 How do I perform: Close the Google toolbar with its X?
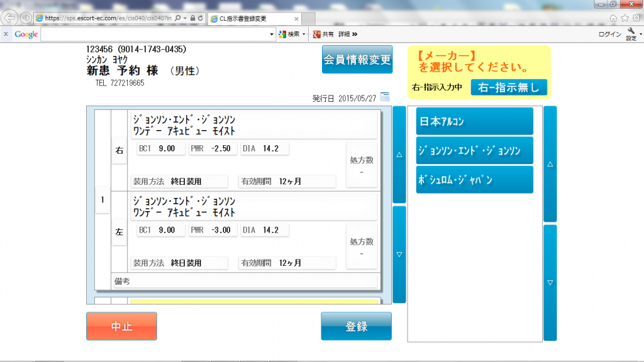[x=6, y=34]
